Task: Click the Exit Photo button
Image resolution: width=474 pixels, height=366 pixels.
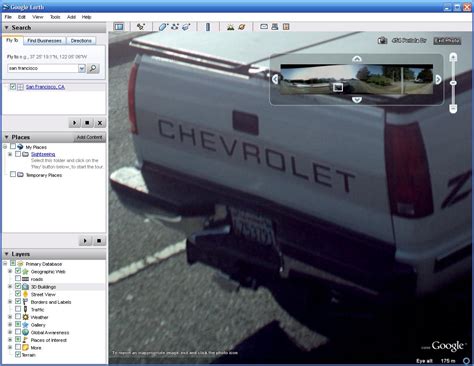Action: pos(447,41)
